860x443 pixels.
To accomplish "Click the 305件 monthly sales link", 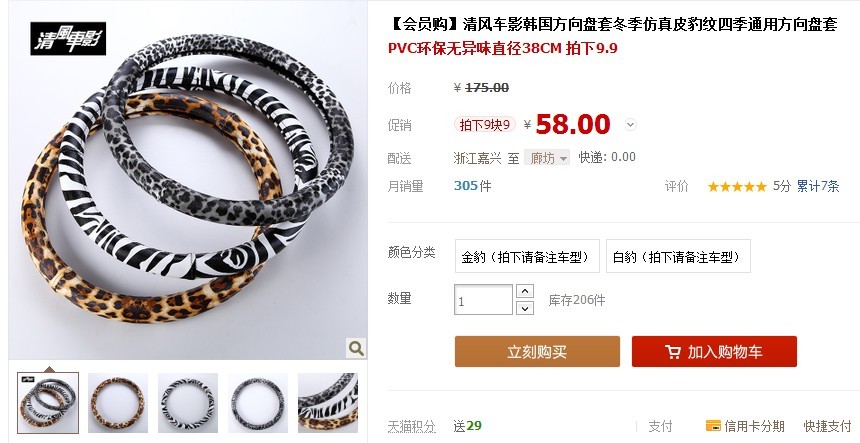I will (x=473, y=186).
